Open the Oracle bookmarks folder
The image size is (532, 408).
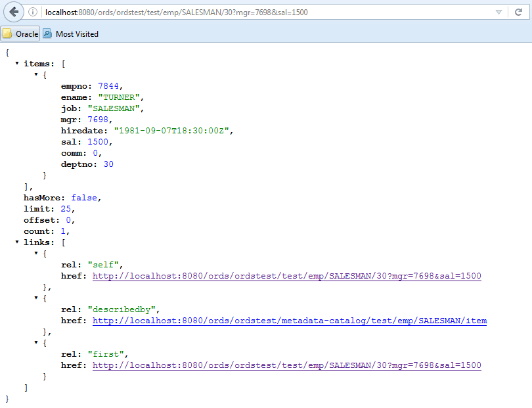(x=20, y=34)
